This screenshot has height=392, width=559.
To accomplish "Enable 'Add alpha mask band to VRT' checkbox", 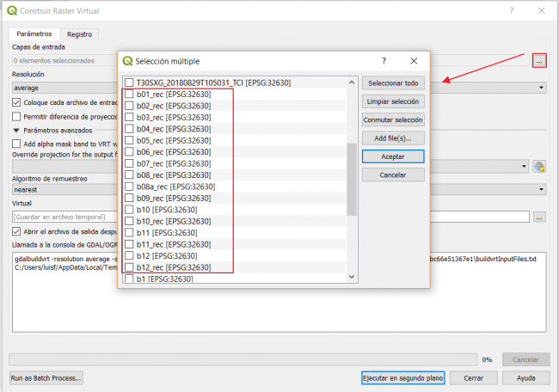I will pos(16,144).
